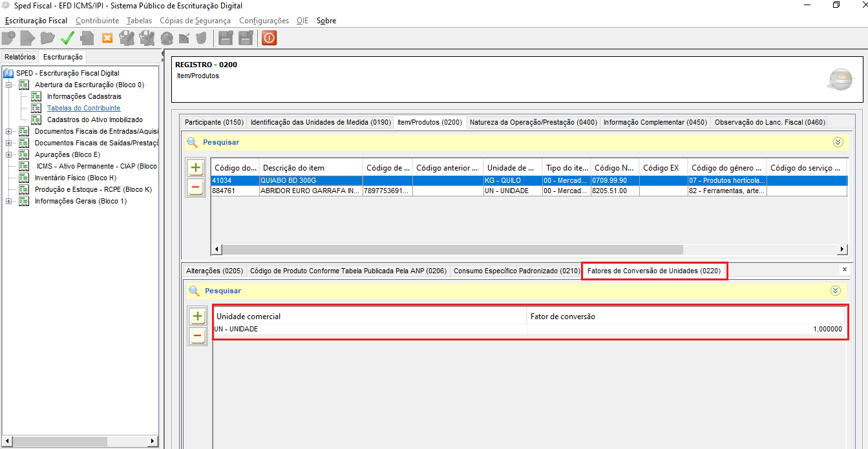Expand Informações Gerais (Bloco 1) node
Viewport: 868px width, 449px height.
point(9,201)
